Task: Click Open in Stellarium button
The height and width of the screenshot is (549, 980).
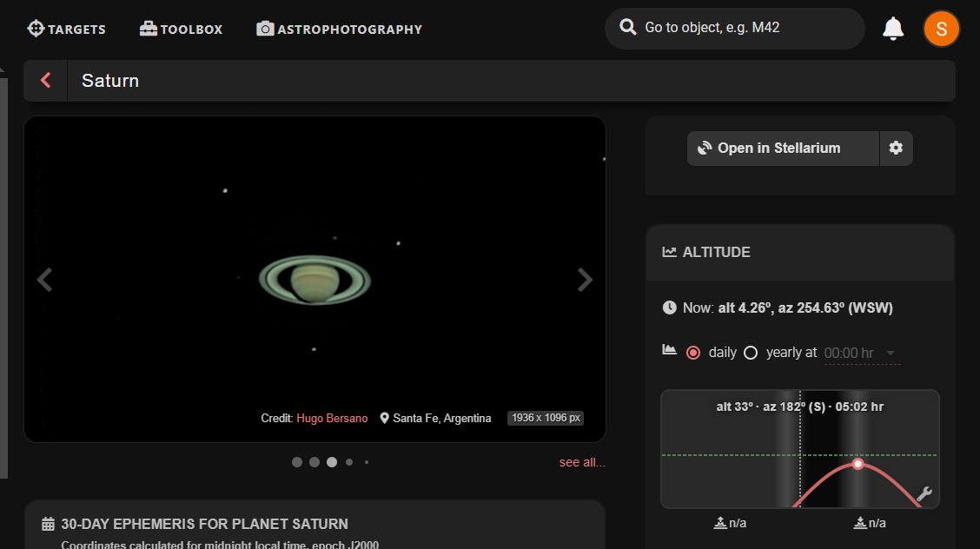Action: point(783,148)
